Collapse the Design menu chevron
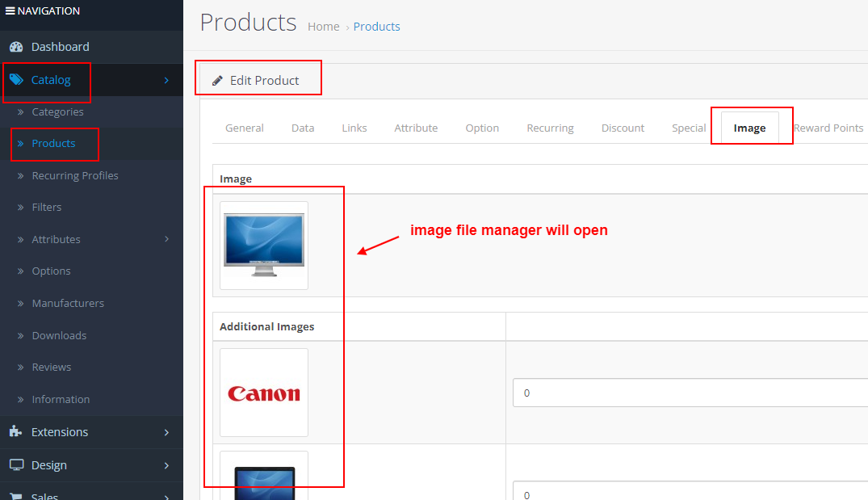Viewport: 868px width, 500px height. click(x=168, y=465)
